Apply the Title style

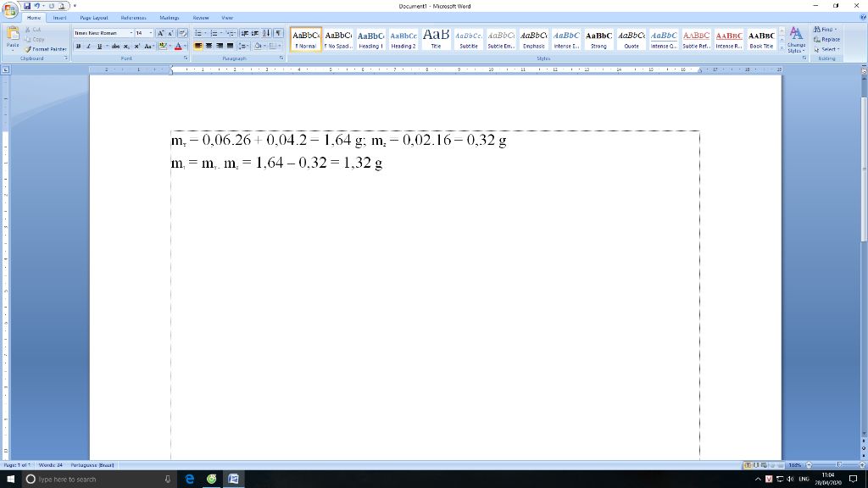tap(437, 40)
